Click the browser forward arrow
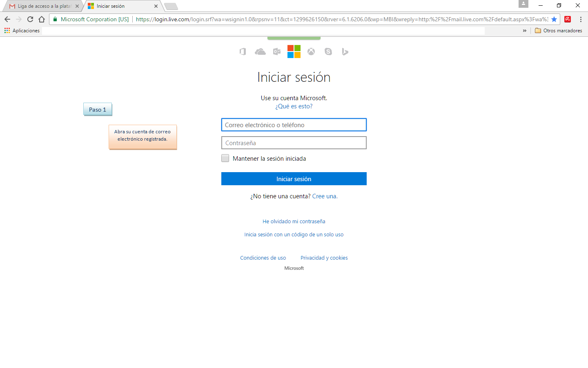Image resolution: width=588 pixels, height=368 pixels. 19,19
